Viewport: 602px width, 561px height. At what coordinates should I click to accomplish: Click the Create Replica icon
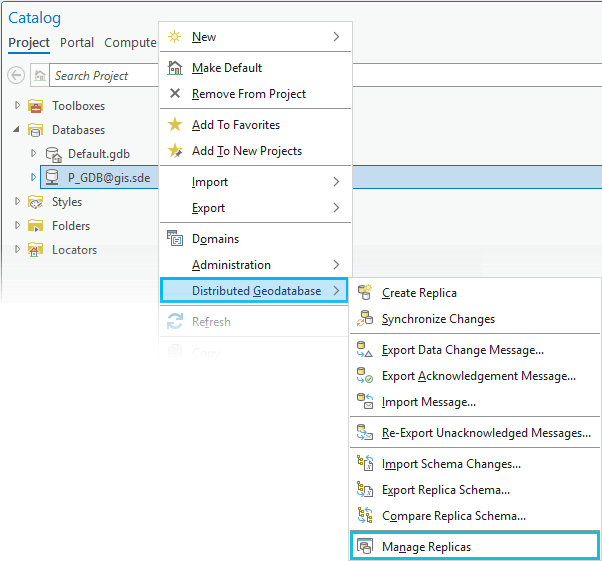365,292
